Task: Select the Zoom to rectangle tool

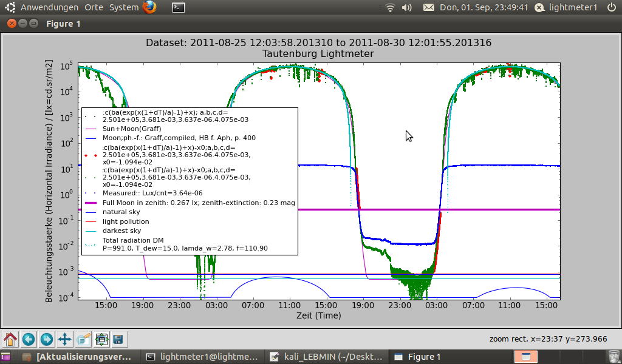Action: click(83, 340)
